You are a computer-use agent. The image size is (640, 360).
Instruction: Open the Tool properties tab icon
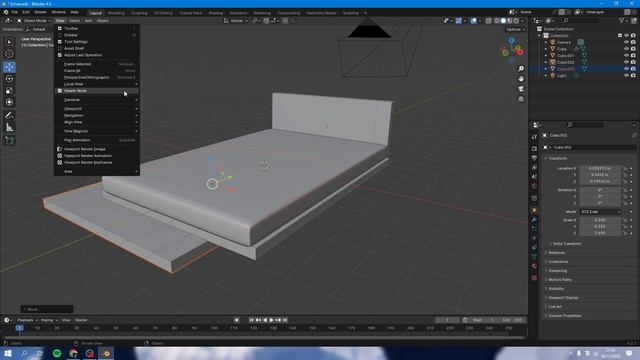(534, 137)
